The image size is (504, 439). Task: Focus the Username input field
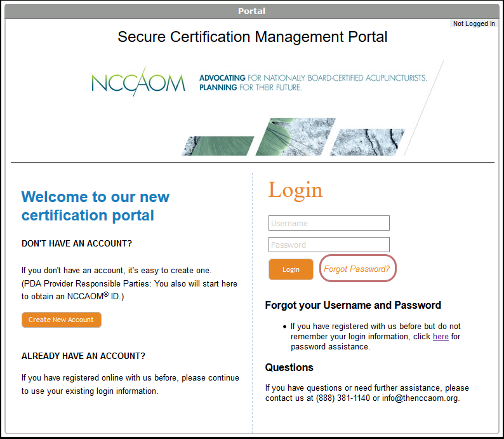coord(329,223)
